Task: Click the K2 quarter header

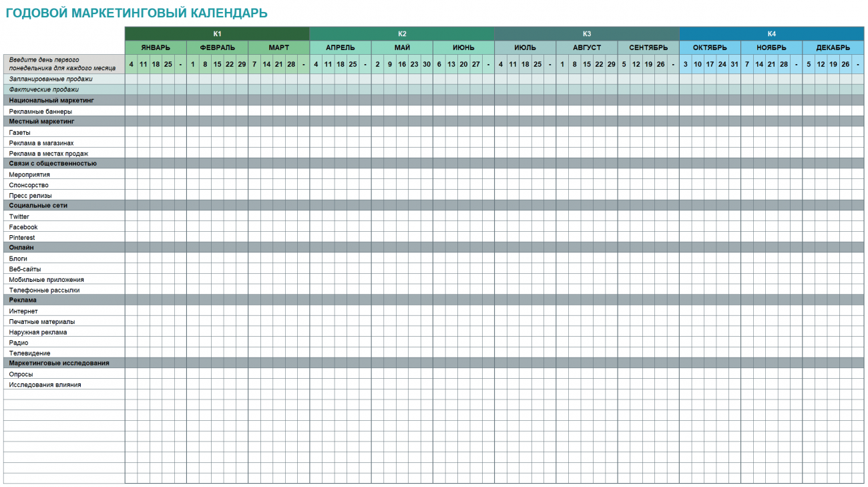Action: click(402, 33)
